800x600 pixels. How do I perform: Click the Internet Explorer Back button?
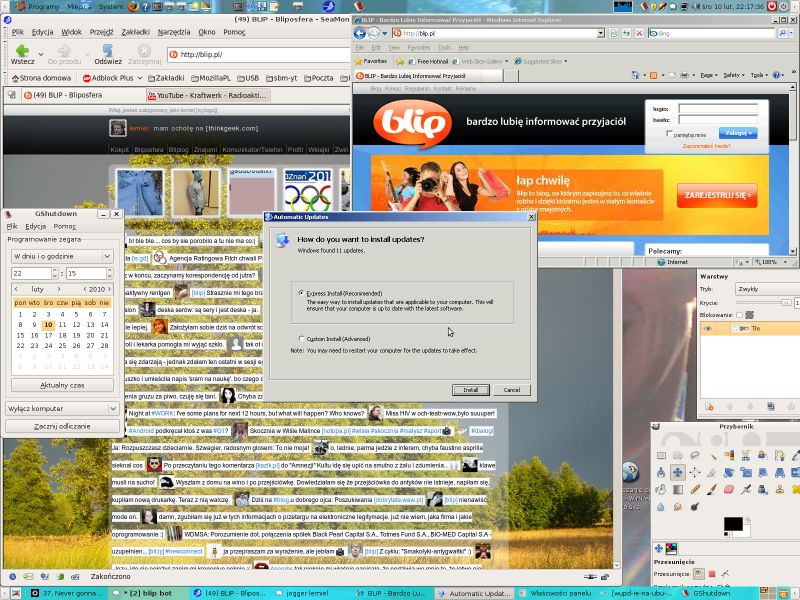360,34
